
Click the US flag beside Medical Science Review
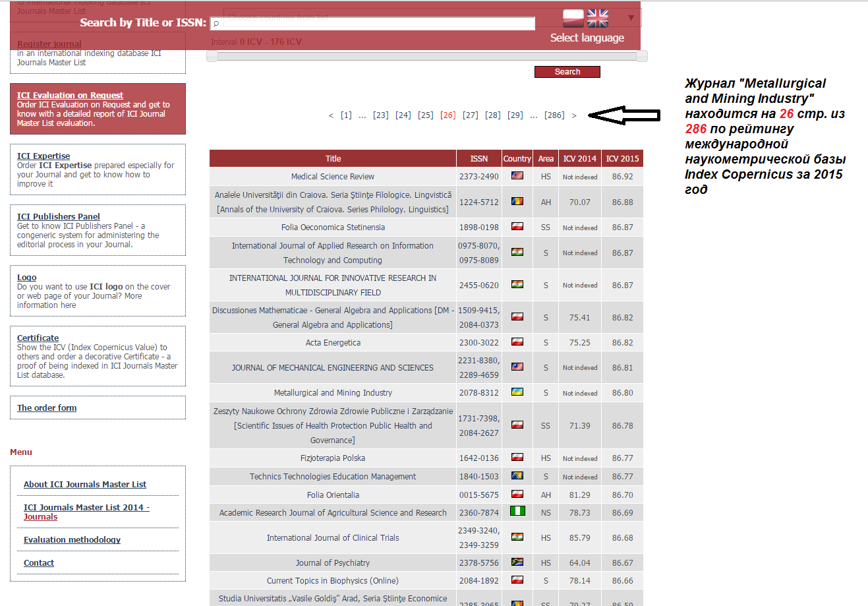(517, 176)
